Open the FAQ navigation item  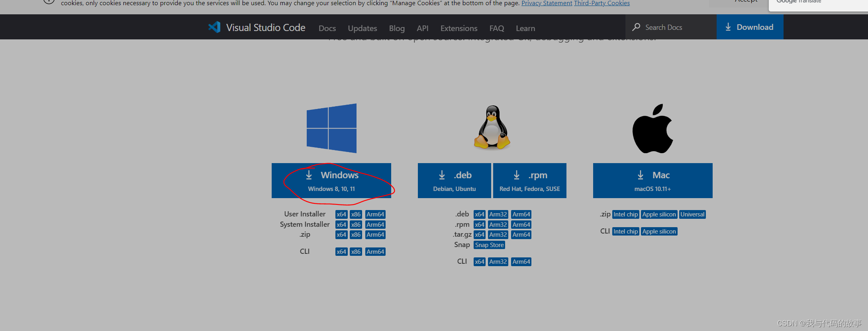(497, 28)
